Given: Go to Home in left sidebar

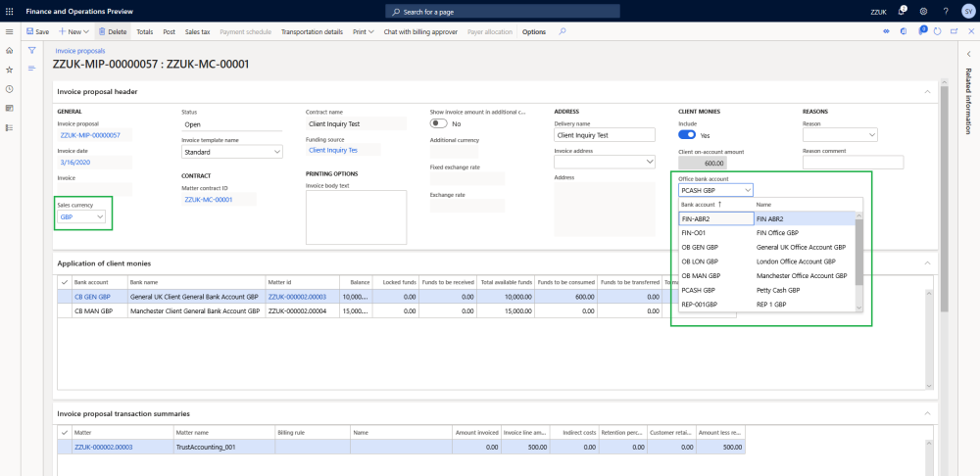Looking at the screenshot, I should point(9,51).
